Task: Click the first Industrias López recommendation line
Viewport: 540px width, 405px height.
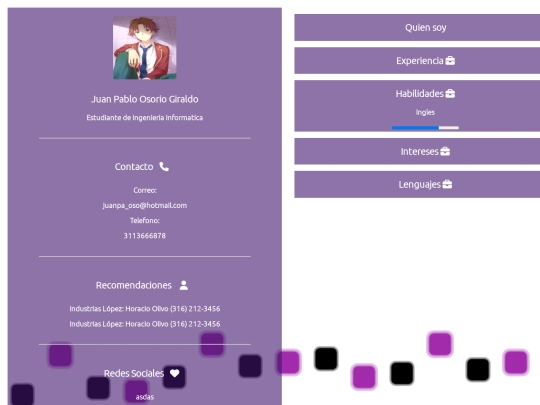Action: 145,309
